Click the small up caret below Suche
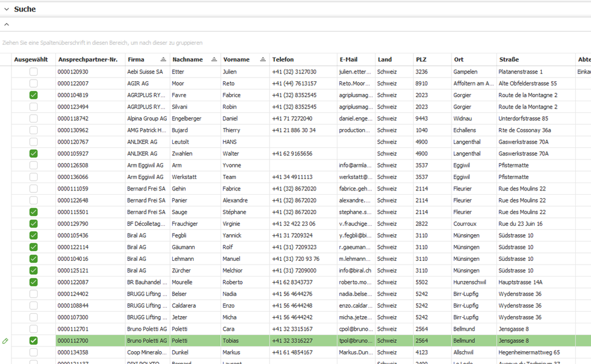Viewport: 591px width, 364px height. coord(7,25)
